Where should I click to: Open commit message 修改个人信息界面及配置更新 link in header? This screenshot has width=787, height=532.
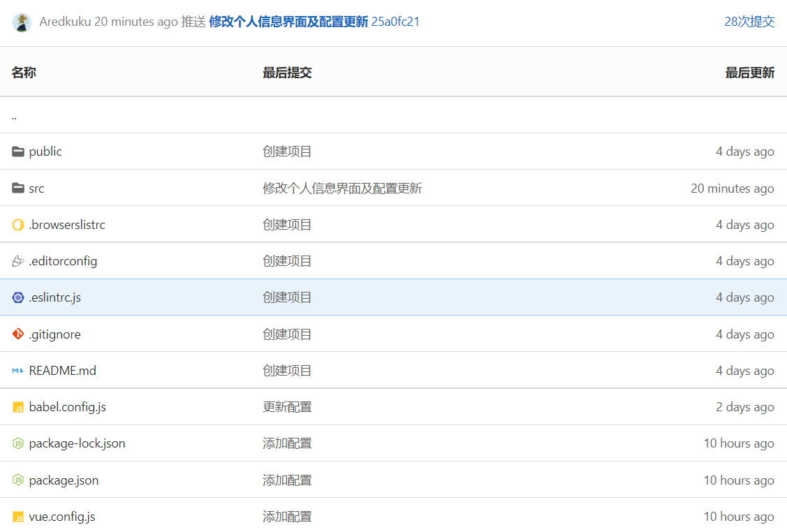(288, 22)
